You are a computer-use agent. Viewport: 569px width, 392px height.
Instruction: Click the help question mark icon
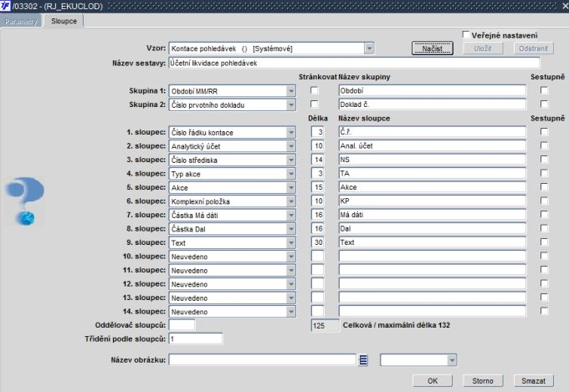24,201
